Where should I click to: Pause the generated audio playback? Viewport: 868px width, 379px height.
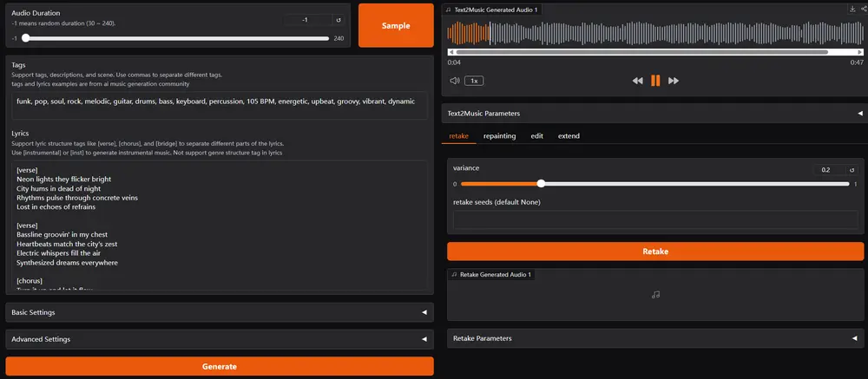coord(655,81)
